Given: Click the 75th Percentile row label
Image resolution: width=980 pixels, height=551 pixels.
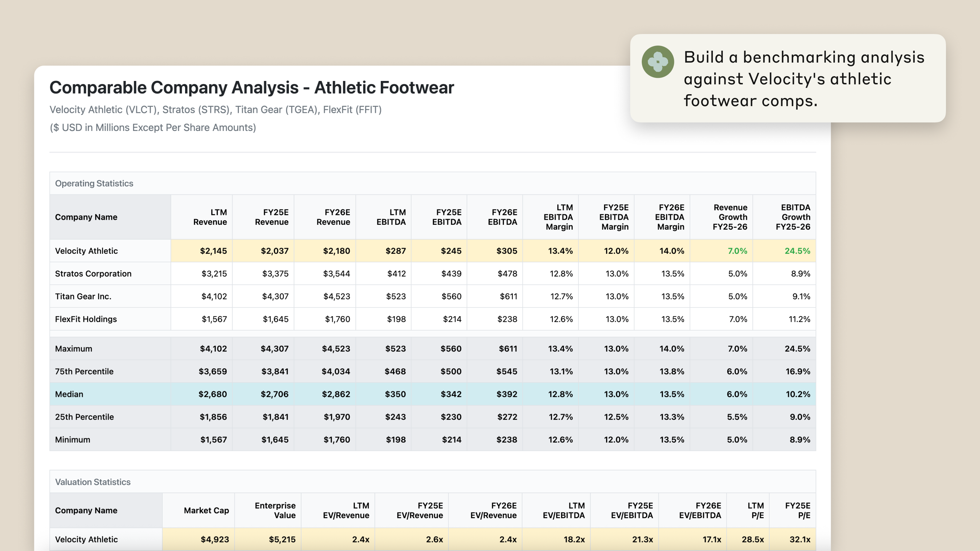Looking at the screenshot, I should pos(84,371).
